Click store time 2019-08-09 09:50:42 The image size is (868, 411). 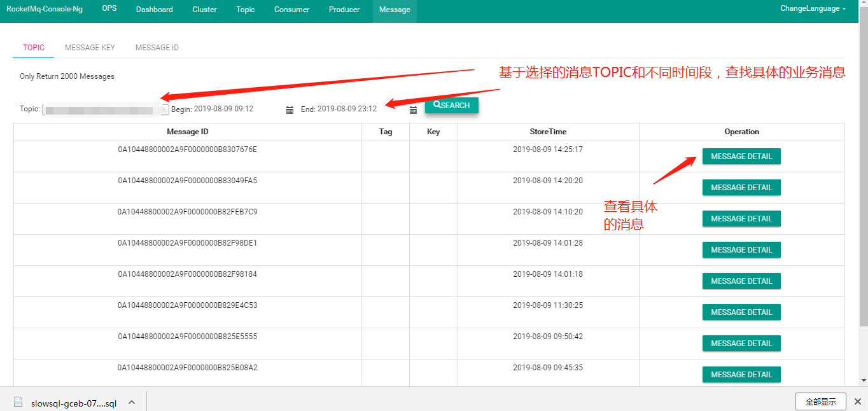548,337
